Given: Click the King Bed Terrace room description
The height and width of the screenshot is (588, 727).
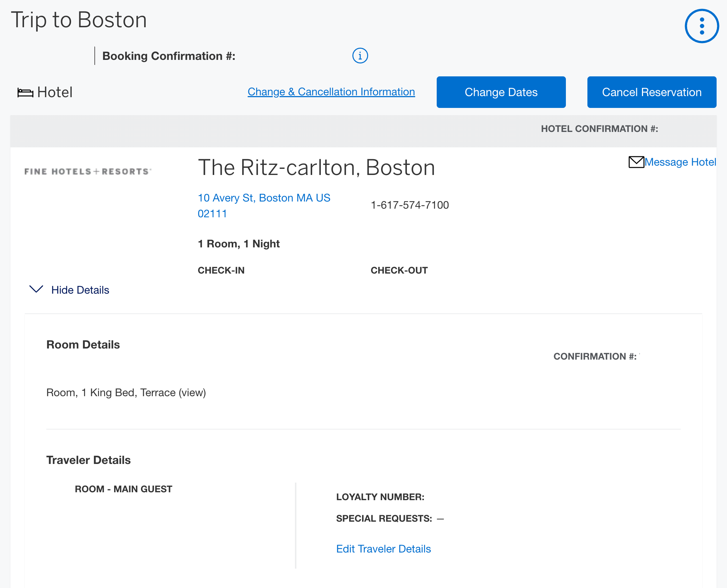Looking at the screenshot, I should 126,393.
